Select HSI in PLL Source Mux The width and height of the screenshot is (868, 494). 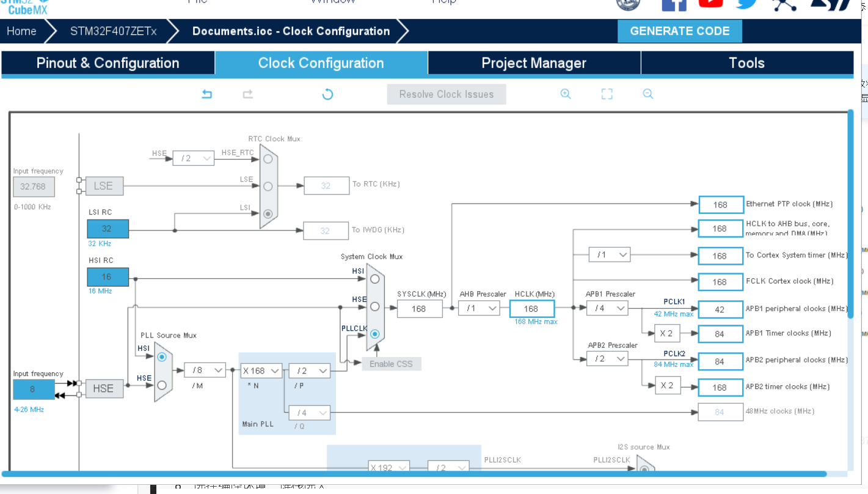(x=162, y=356)
